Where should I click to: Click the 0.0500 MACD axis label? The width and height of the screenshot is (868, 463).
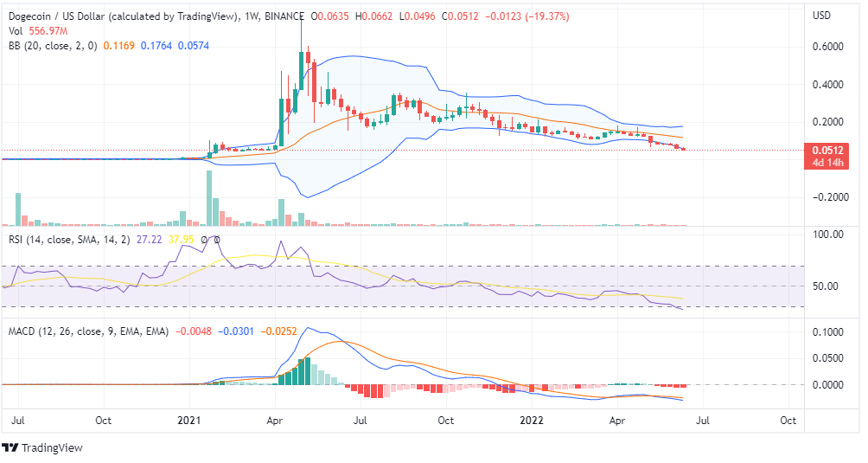pos(827,358)
